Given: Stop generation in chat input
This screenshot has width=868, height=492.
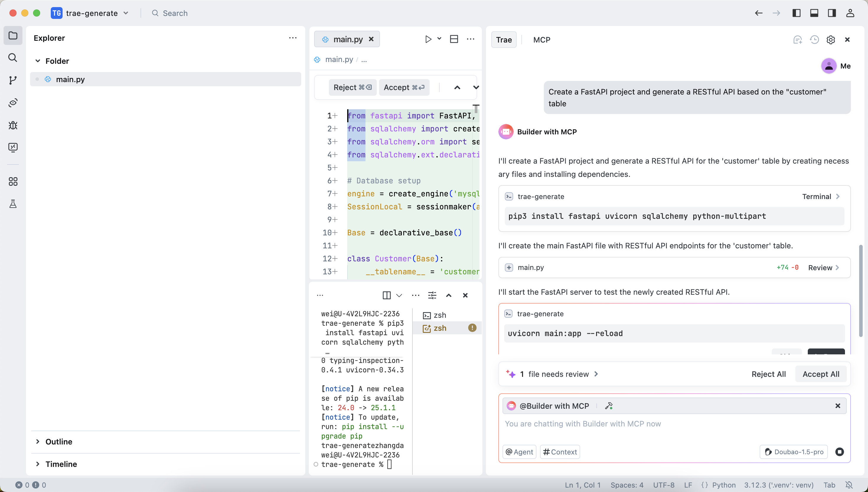Looking at the screenshot, I should tap(839, 452).
